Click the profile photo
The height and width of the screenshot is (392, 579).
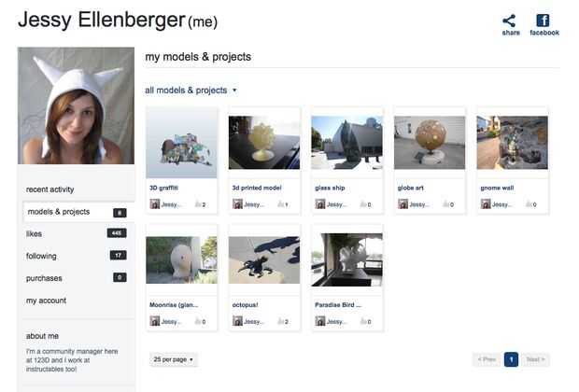pyautogui.click(x=76, y=105)
